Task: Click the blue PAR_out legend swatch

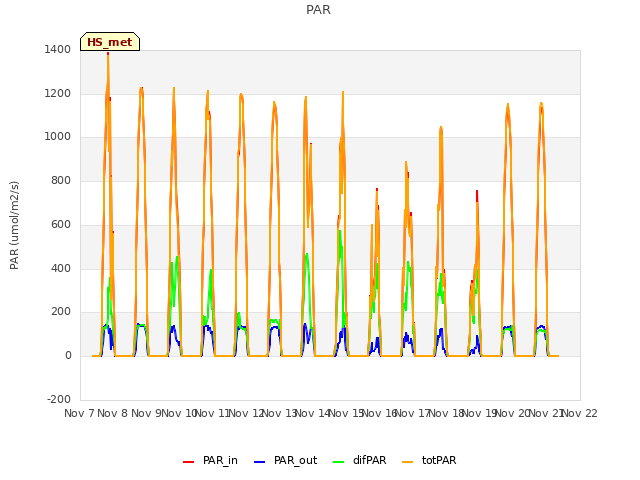Action: tap(259, 462)
